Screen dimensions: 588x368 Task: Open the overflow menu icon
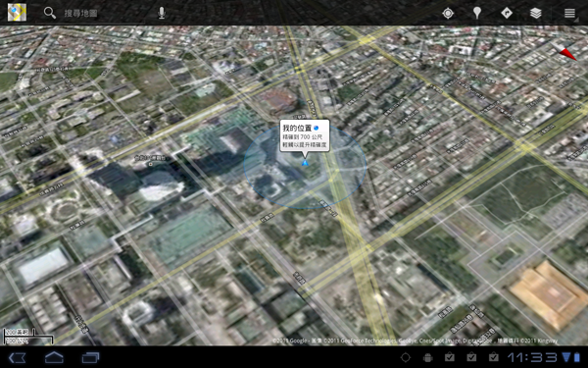(569, 13)
